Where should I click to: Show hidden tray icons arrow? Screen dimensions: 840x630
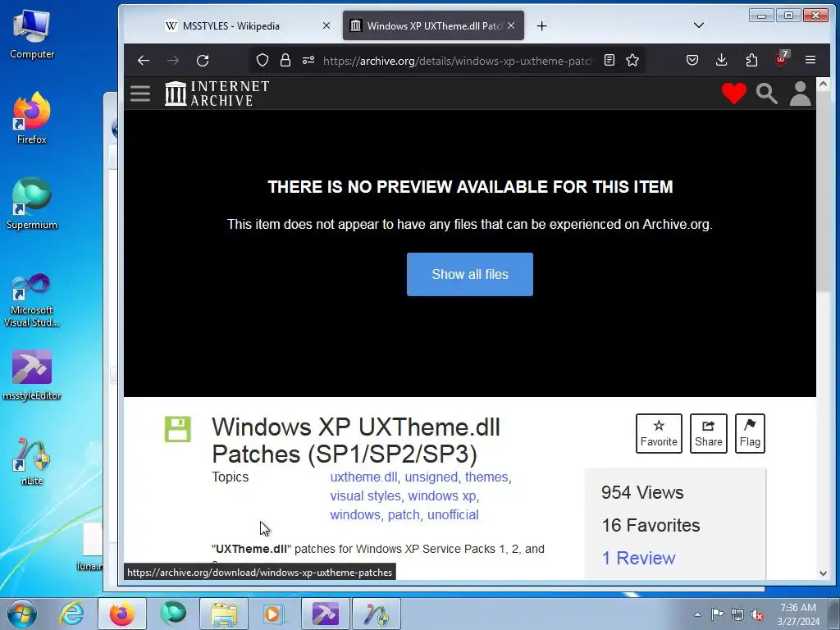pyautogui.click(x=697, y=614)
